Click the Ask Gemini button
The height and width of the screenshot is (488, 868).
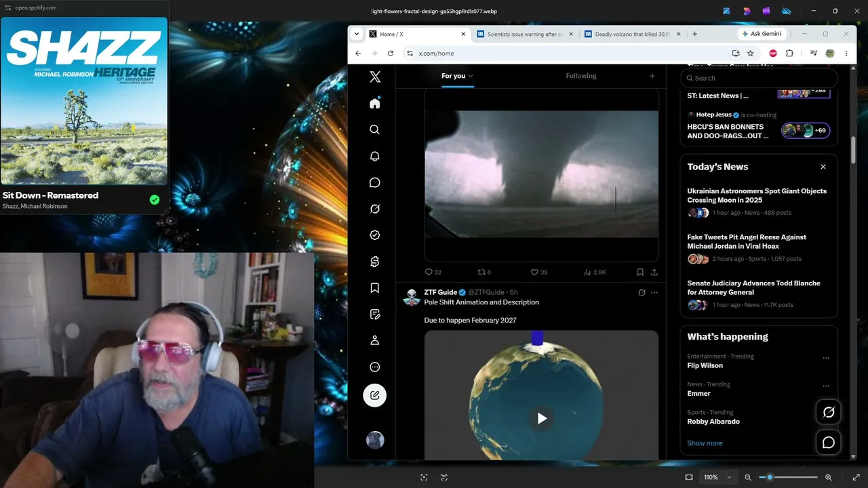click(762, 34)
